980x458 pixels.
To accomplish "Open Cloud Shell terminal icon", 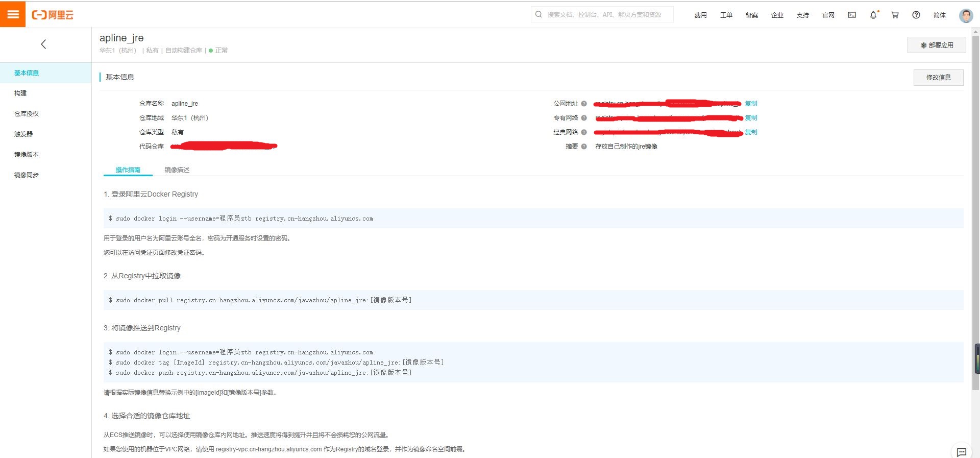I will coord(852,15).
